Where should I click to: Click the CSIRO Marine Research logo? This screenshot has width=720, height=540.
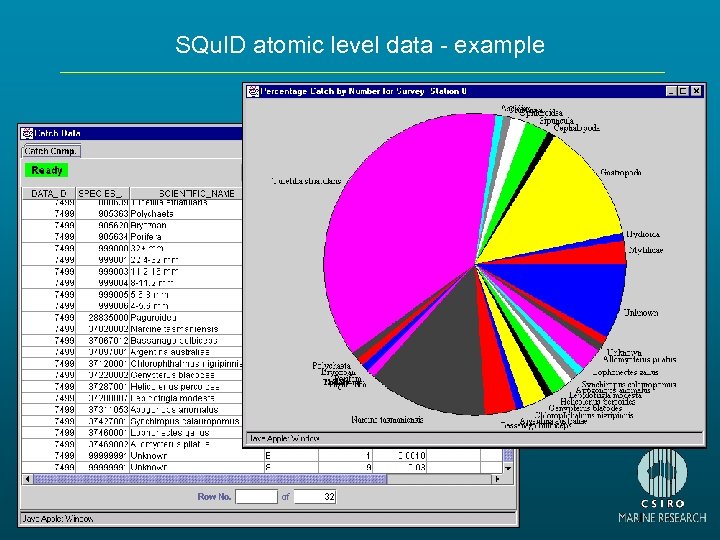click(662, 486)
